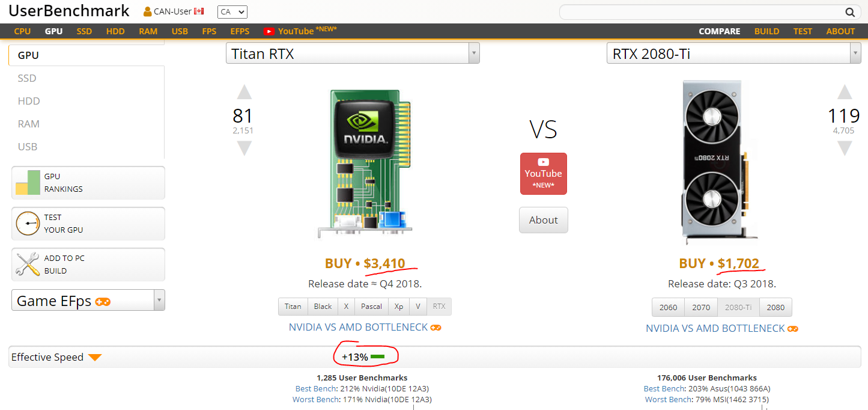868x410 pixels.
Task: Click the Test Your GPU clock icon
Action: click(x=28, y=224)
